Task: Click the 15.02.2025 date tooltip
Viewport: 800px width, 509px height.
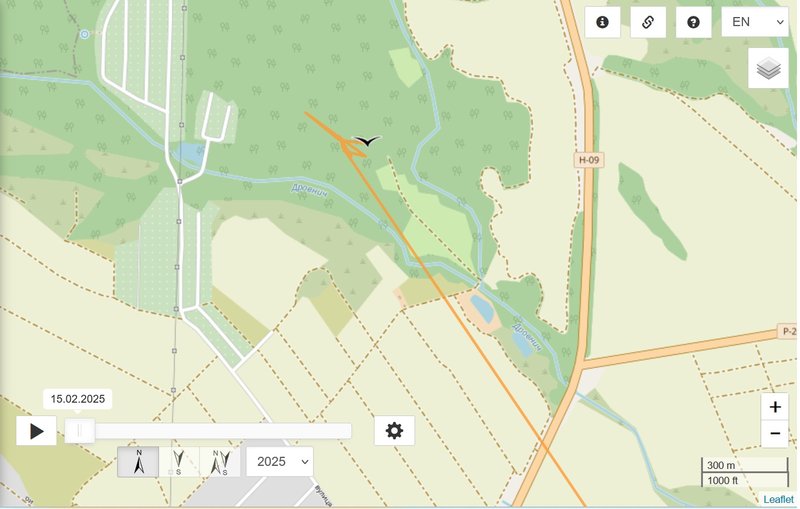Action: click(x=78, y=399)
